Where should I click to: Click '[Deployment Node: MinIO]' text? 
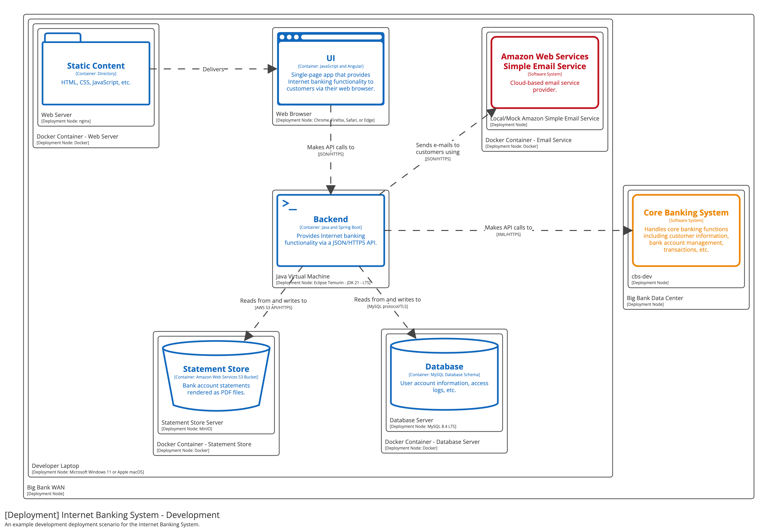(x=187, y=429)
